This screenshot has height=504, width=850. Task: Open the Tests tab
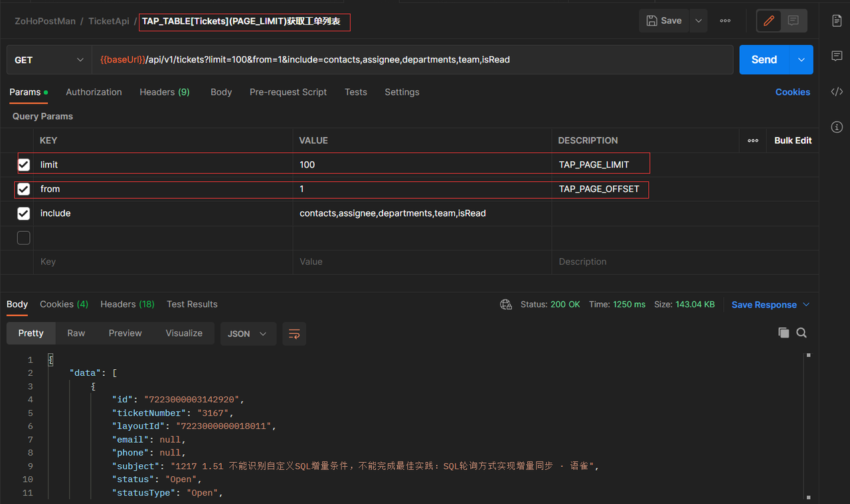pyautogui.click(x=356, y=92)
